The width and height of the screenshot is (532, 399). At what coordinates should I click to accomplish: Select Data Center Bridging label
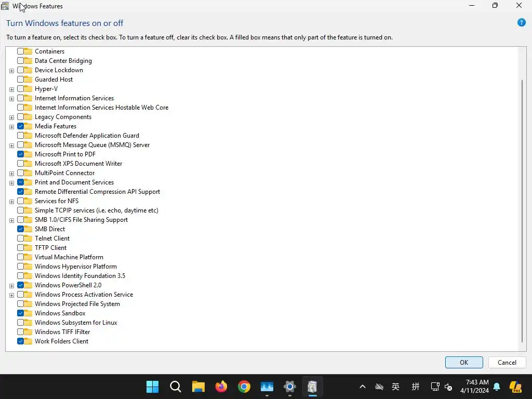coord(63,61)
